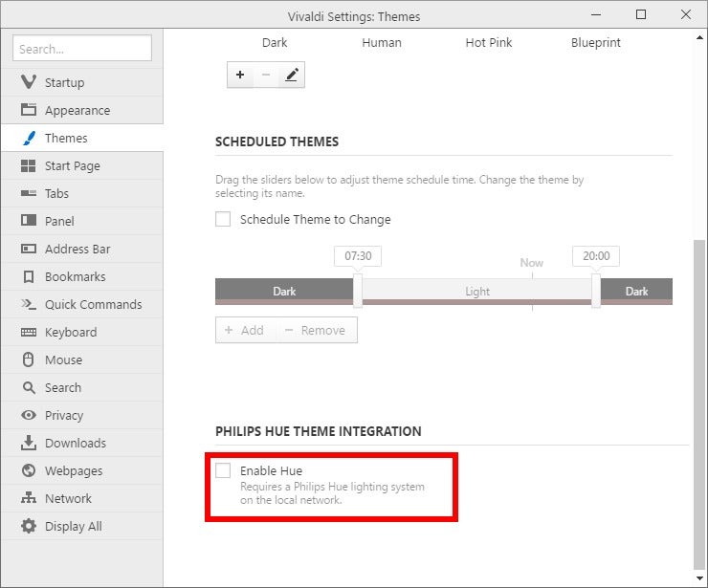Click the Privacy eye icon
The height and width of the screenshot is (588, 708).
(x=29, y=415)
